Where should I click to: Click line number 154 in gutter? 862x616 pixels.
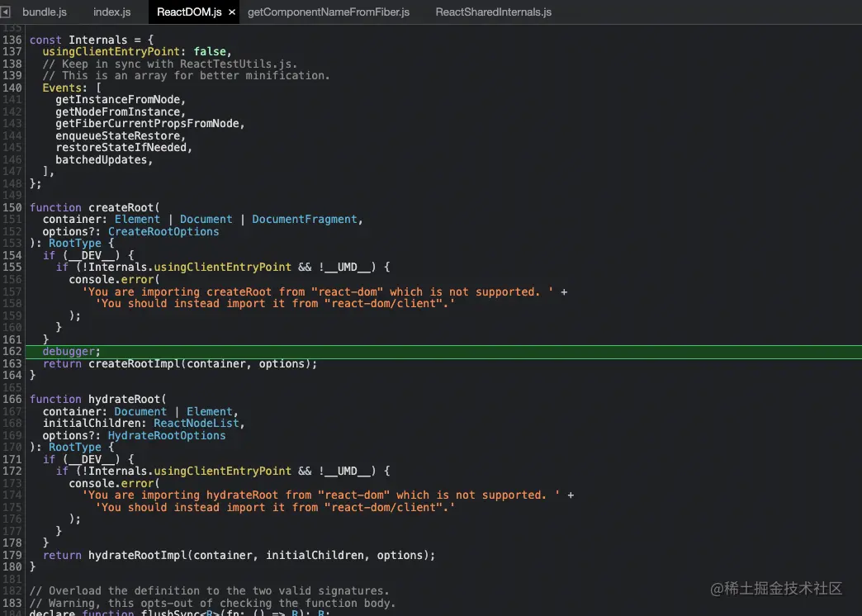pyautogui.click(x=12, y=255)
